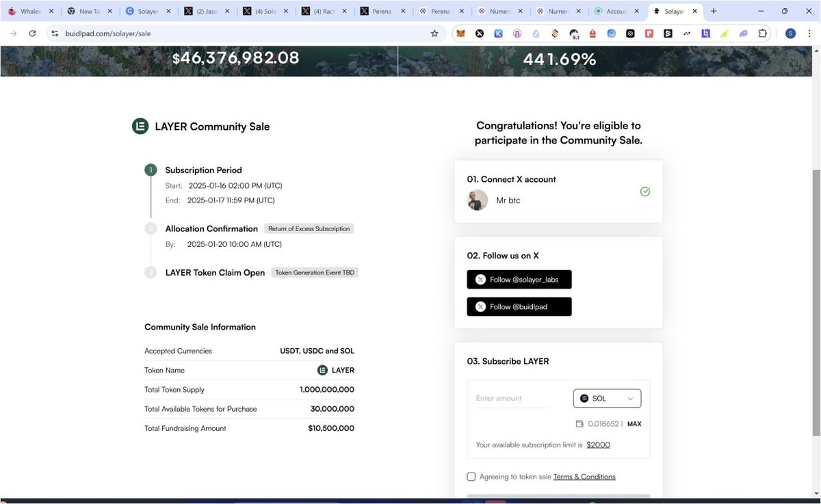Go forward in browser history
The height and width of the screenshot is (504, 821).
pyautogui.click(x=14, y=34)
